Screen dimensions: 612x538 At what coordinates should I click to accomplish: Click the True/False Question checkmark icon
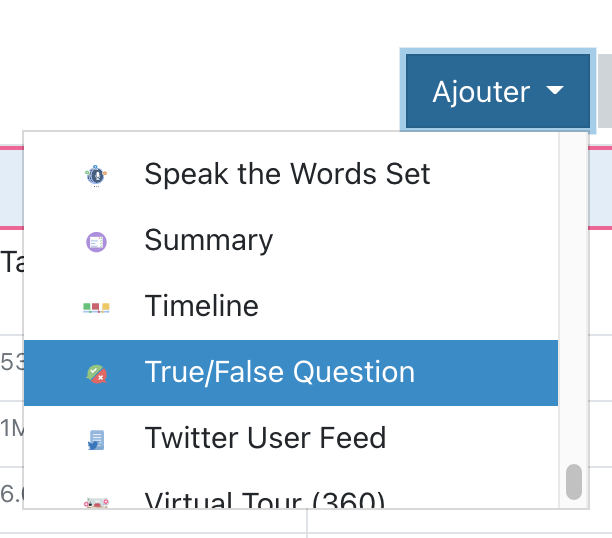96,373
